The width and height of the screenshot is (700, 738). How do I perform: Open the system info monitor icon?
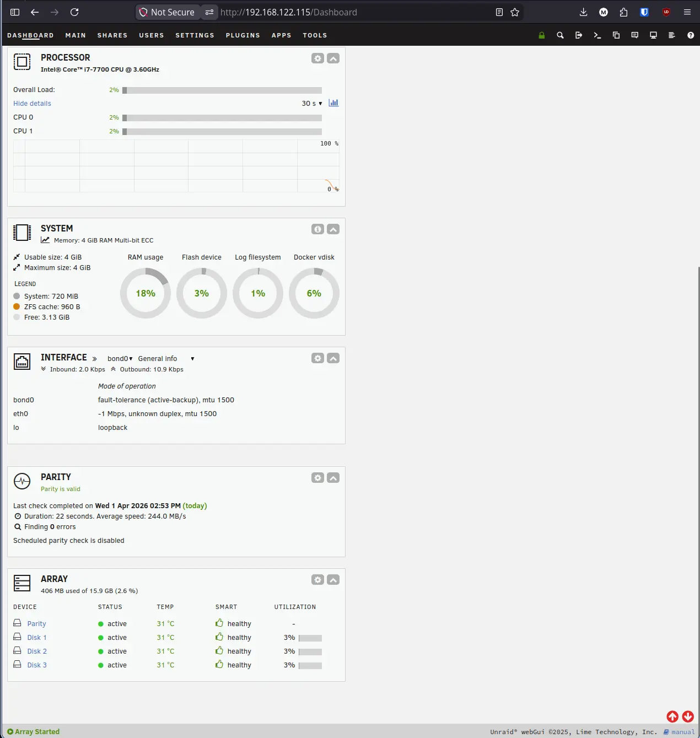point(653,35)
